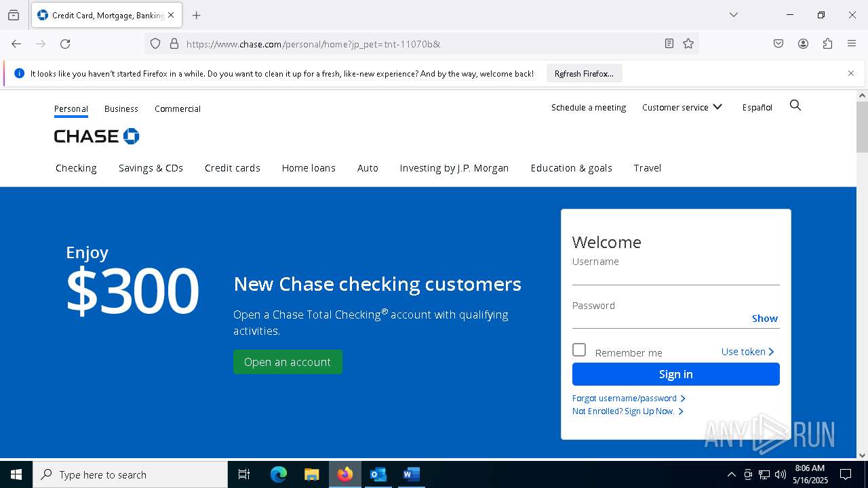Click the page vertical scrollbar thumb
Screen dimensions: 868x488
coord(863,127)
